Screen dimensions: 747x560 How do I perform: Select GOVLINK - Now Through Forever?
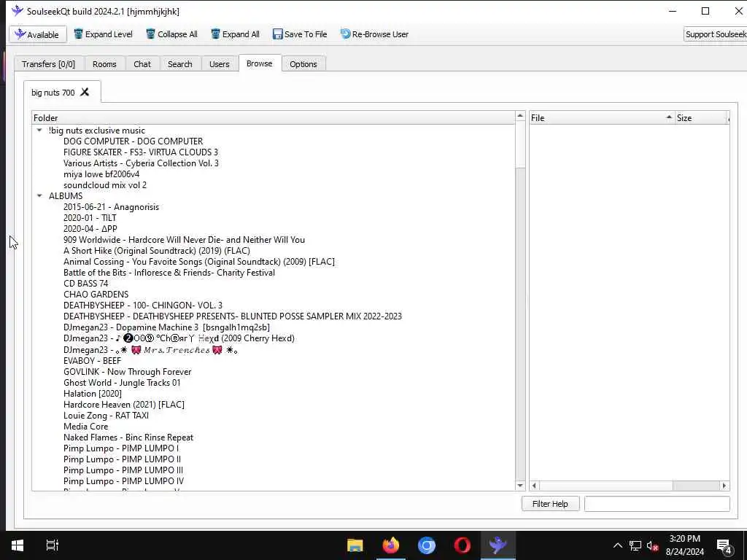[128, 372]
